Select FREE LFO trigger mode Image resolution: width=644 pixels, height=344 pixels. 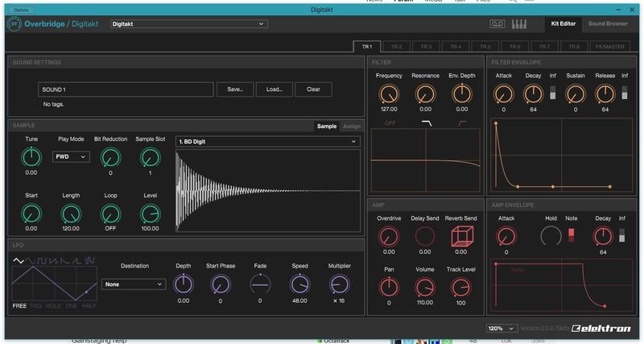19,306
